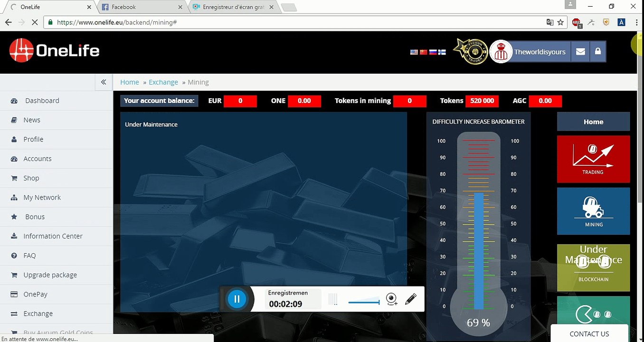Image resolution: width=644 pixels, height=342 pixels.
Task: Pause the screen recording
Action: [237, 299]
